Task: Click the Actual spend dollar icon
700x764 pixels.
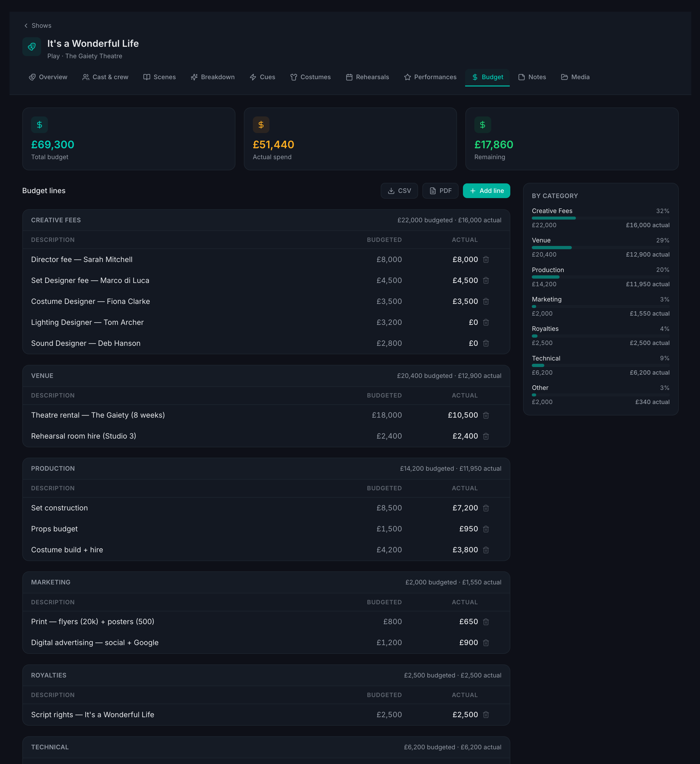Action: pos(261,125)
